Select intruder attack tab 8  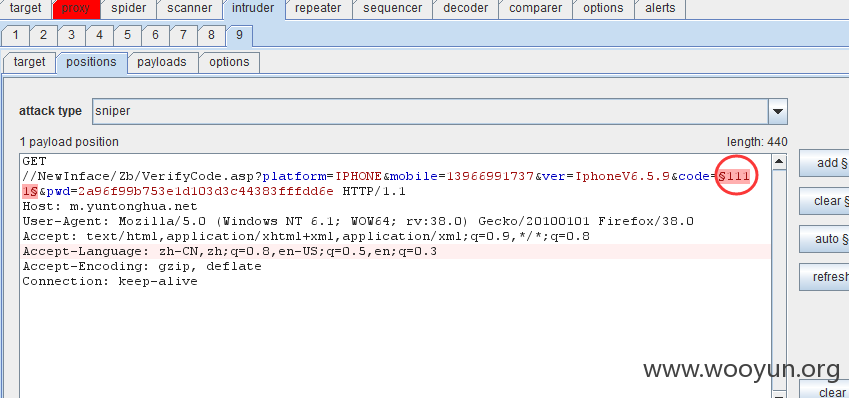coord(211,36)
